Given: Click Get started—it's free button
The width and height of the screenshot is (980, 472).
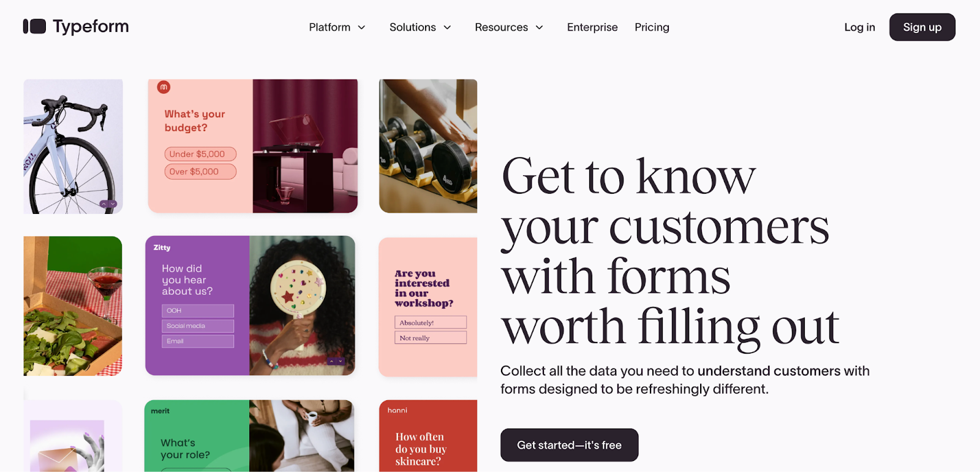Looking at the screenshot, I should tap(569, 445).
